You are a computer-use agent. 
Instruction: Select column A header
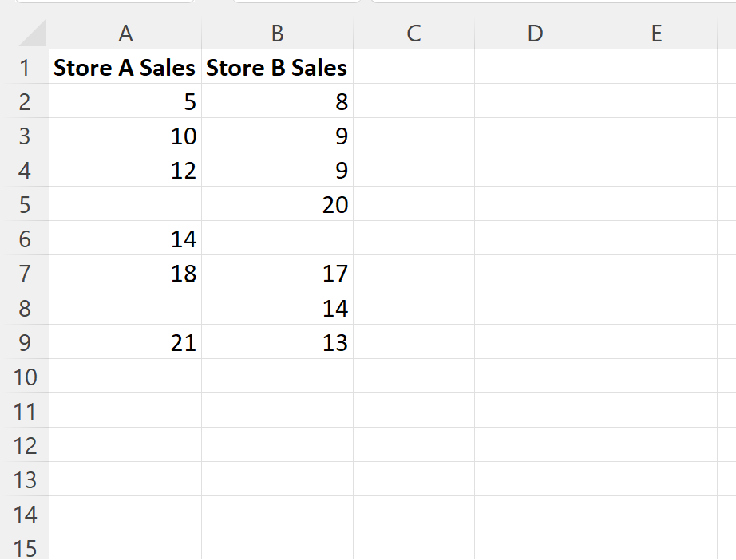coord(125,34)
